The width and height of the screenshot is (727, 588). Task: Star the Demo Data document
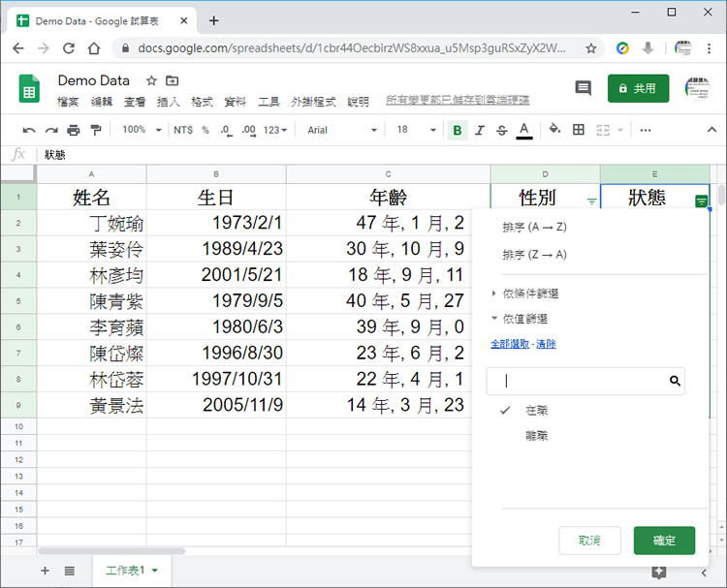(x=151, y=80)
